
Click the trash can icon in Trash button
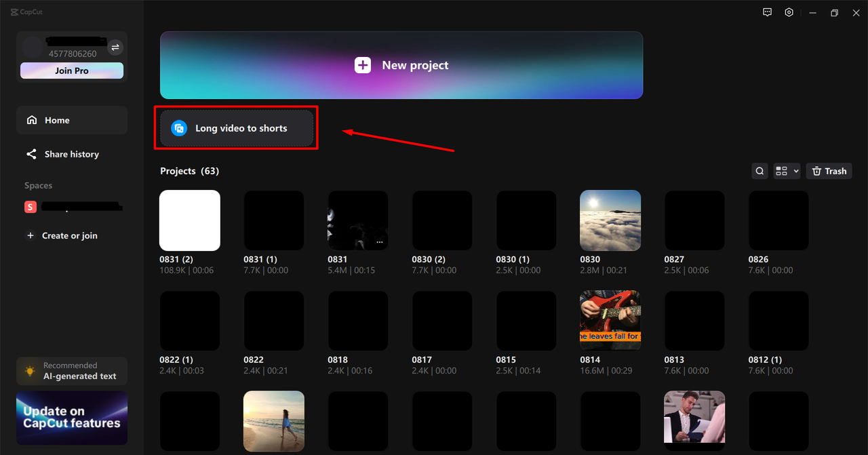(x=816, y=171)
